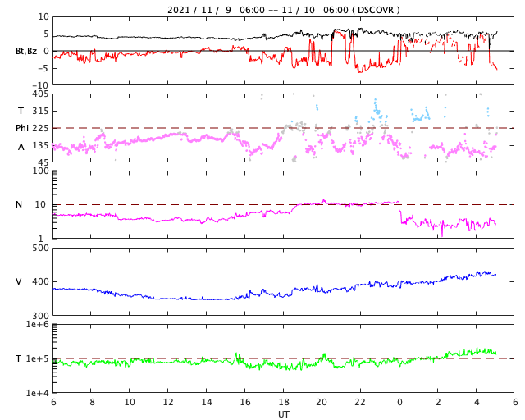Click the '225' tick label
The image size is (525, 420).
40,128
